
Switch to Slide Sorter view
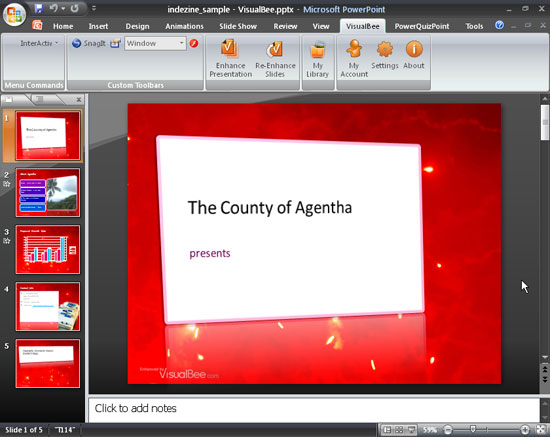399,430
